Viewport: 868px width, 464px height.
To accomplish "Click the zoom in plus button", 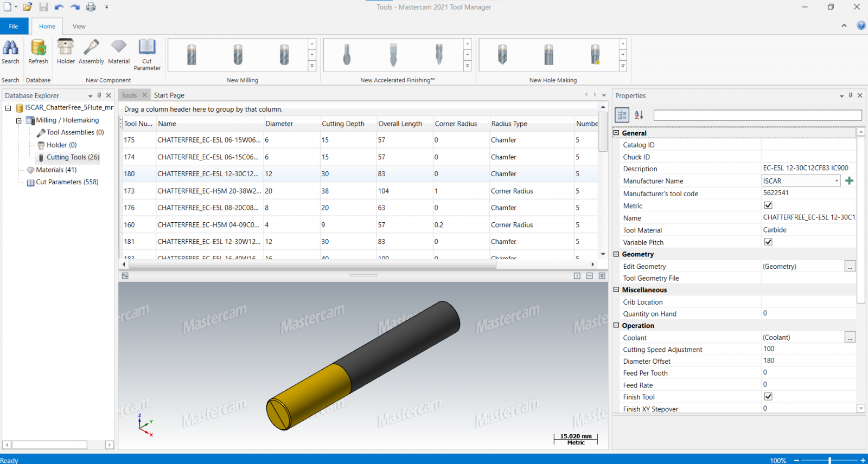I will pos(863,460).
